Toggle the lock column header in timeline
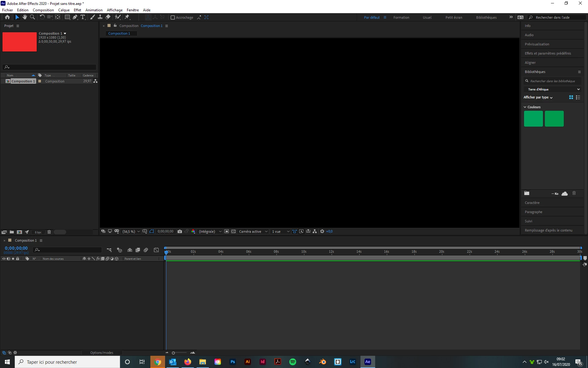588x368 pixels. pyautogui.click(x=18, y=259)
